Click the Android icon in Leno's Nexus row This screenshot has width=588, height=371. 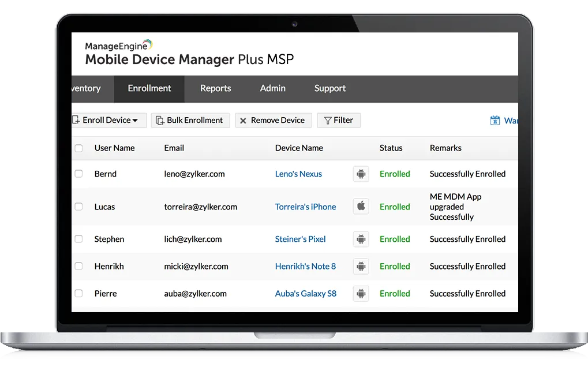point(361,174)
